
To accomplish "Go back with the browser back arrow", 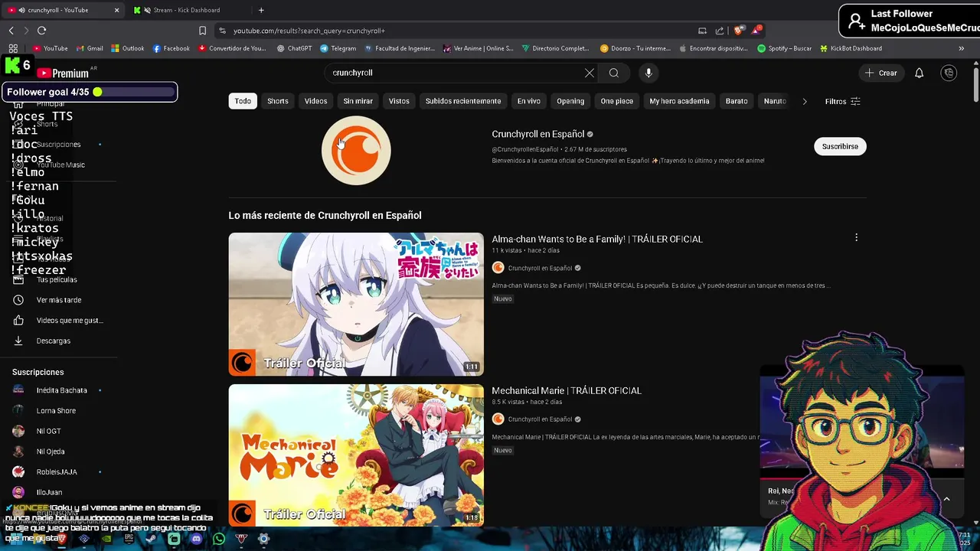I will (x=11, y=31).
